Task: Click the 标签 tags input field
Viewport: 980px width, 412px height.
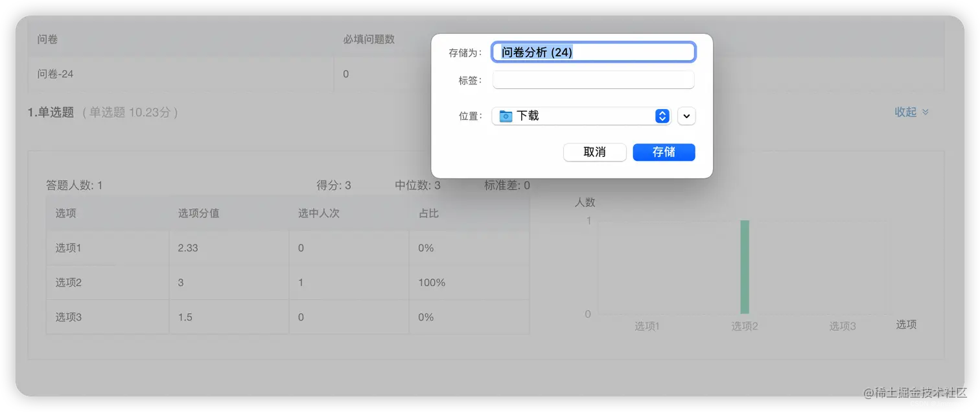Action: [x=593, y=79]
